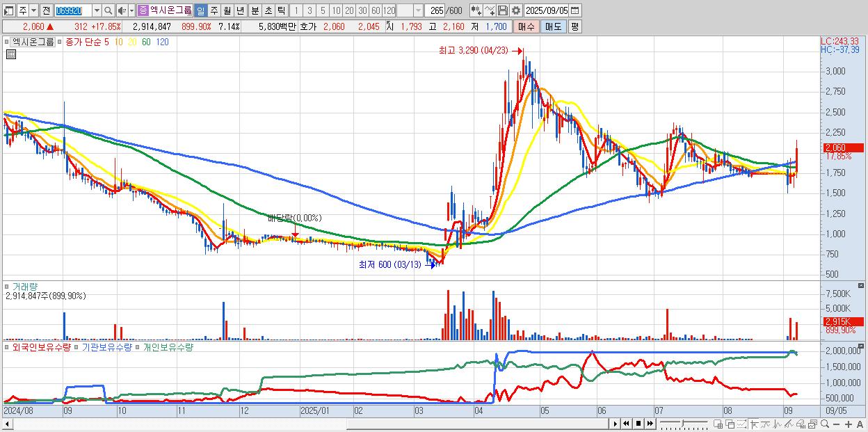Click the axis arrow pointer icon
This screenshot has width=868, height=432.
click(x=754, y=424)
